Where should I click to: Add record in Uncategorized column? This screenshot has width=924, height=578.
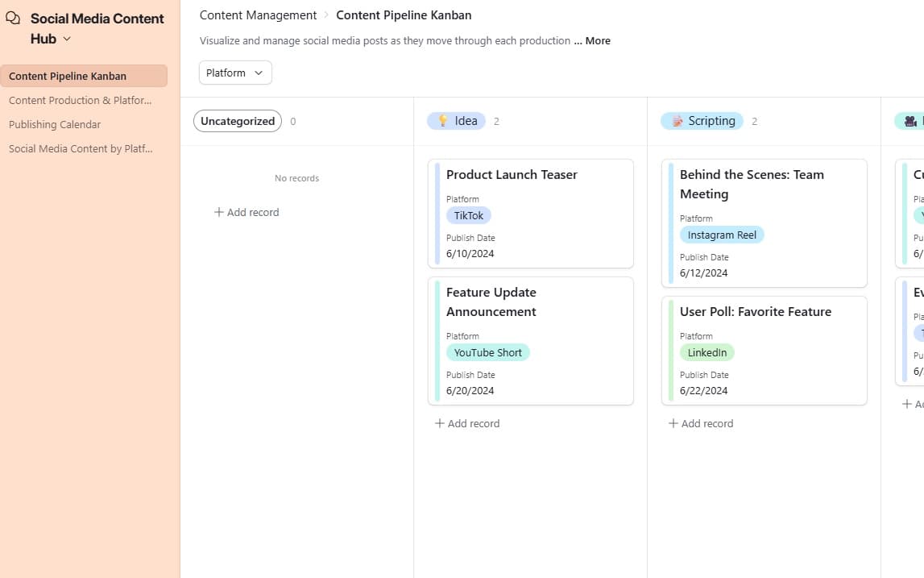[247, 212]
